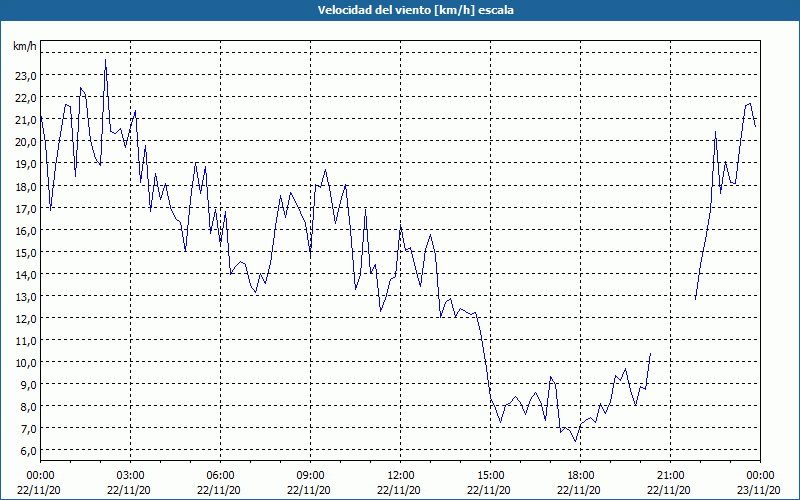Click the '06:00' time axis label
This screenshot has height=500, width=800.
(220, 476)
